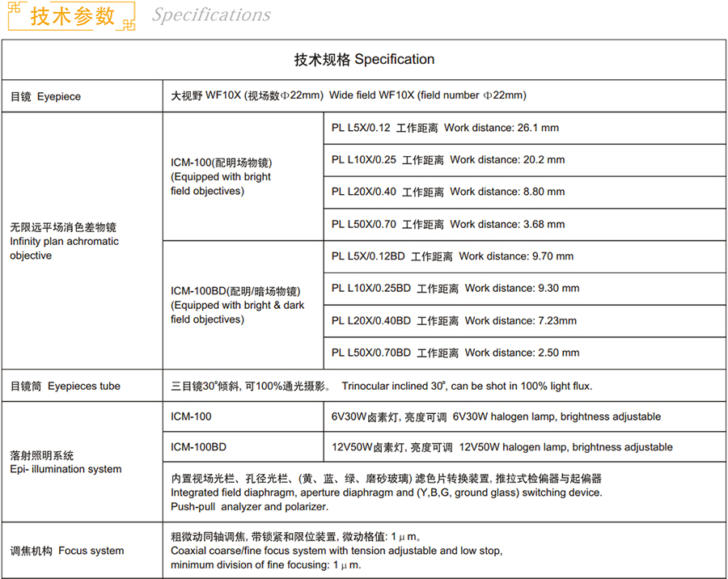Click the ICM-100 bright field objectives cell

point(221,176)
